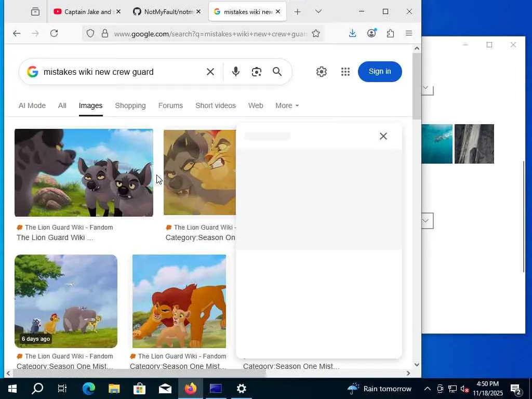Search by image with the Lens camera icon

(x=257, y=72)
